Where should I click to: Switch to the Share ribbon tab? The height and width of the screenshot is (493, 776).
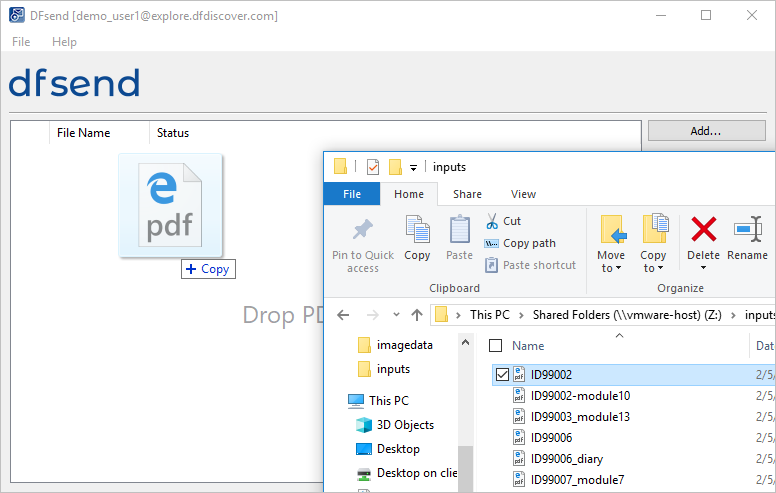pyautogui.click(x=467, y=194)
